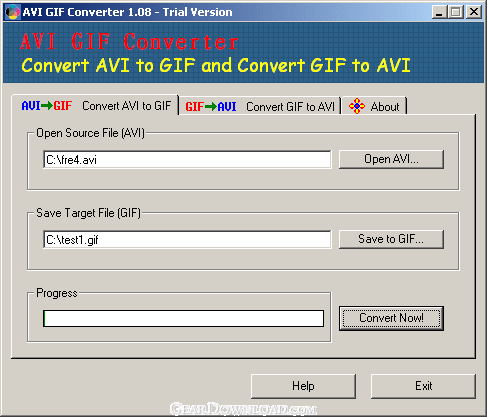Focus the source file field C:\fre4.avi

187,160
